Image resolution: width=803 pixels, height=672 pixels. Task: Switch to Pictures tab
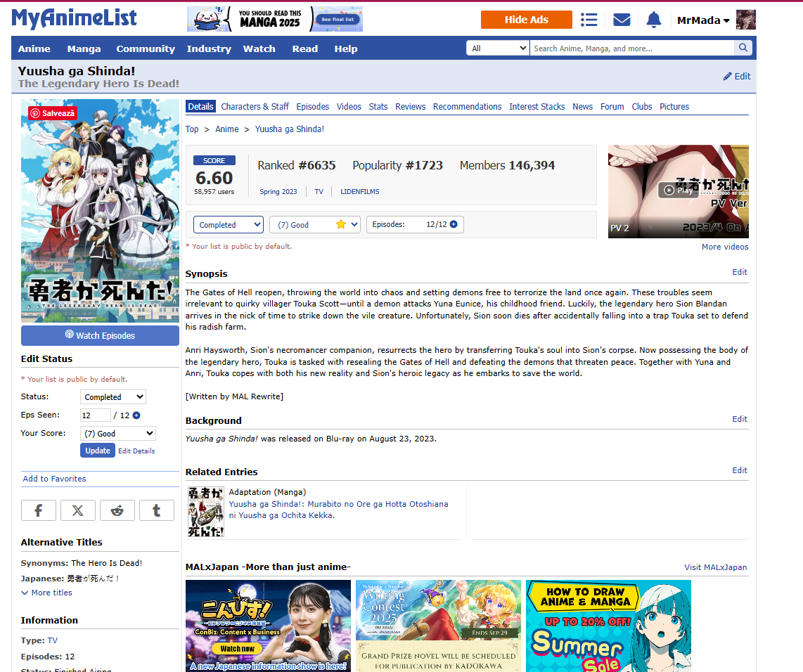(674, 106)
